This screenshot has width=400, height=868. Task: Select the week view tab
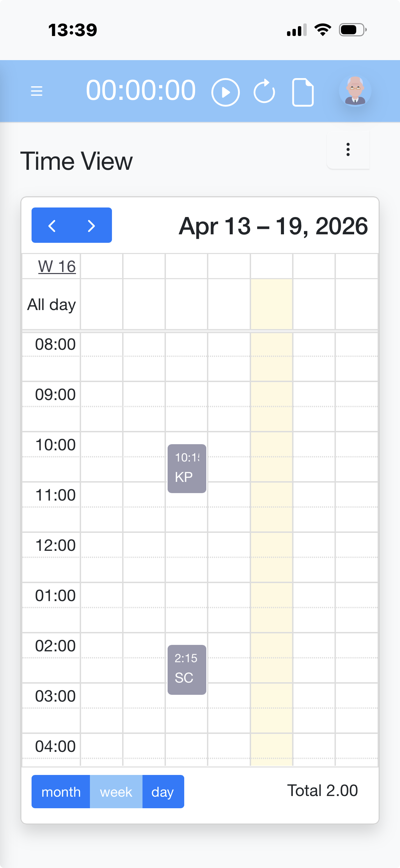tap(116, 792)
